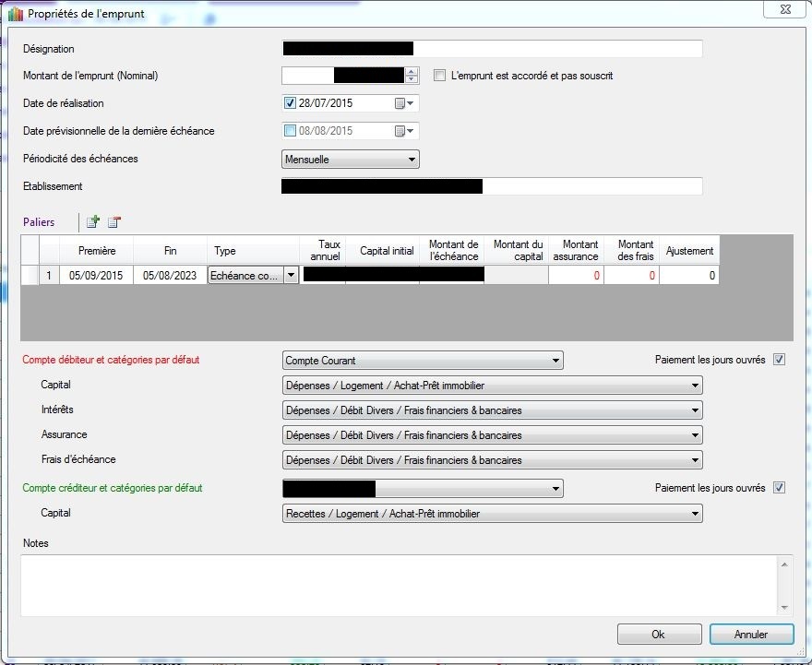Expand the Compte Courant account dropdown
This screenshot has width=812, height=665.
pyautogui.click(x=555, y=361)
